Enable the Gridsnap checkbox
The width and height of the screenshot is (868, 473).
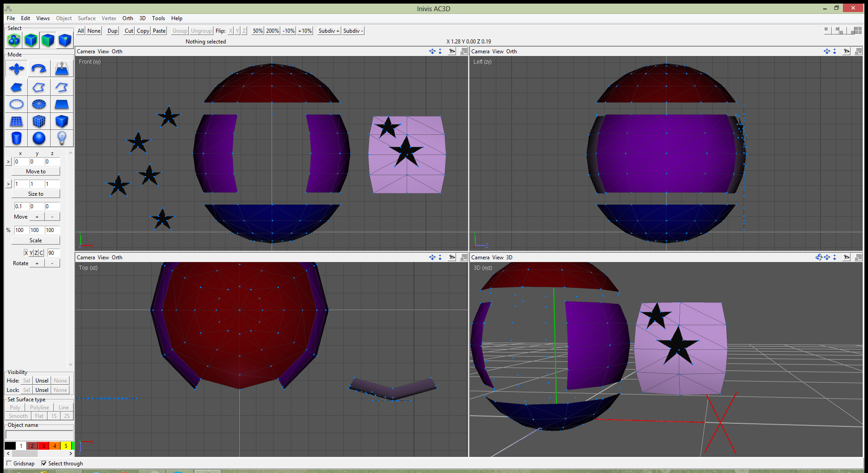pos(9,463)
